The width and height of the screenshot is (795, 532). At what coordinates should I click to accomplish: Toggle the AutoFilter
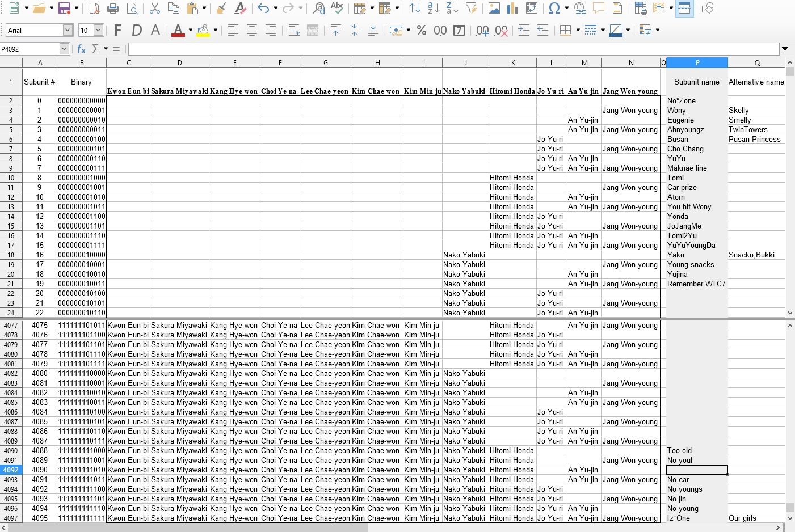click(472, 8)
